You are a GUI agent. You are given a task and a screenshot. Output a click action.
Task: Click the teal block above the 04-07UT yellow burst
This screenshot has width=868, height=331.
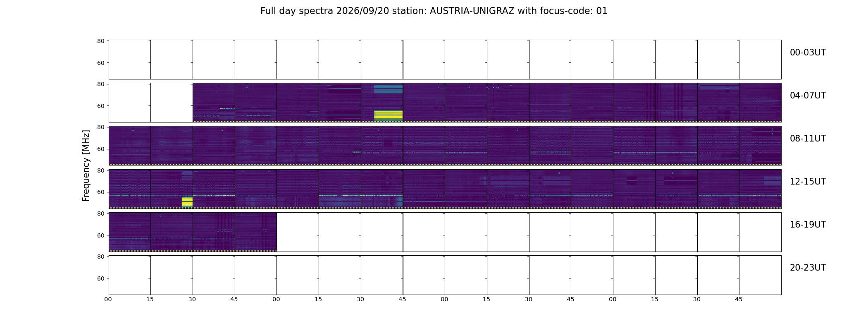[x=388, y=89]
